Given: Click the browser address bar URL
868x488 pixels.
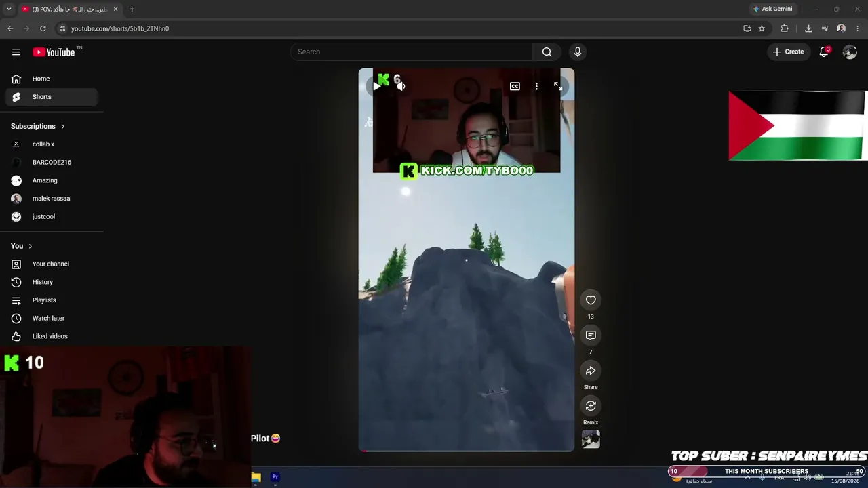Looking at the screenshot, I should coord(120,28).
